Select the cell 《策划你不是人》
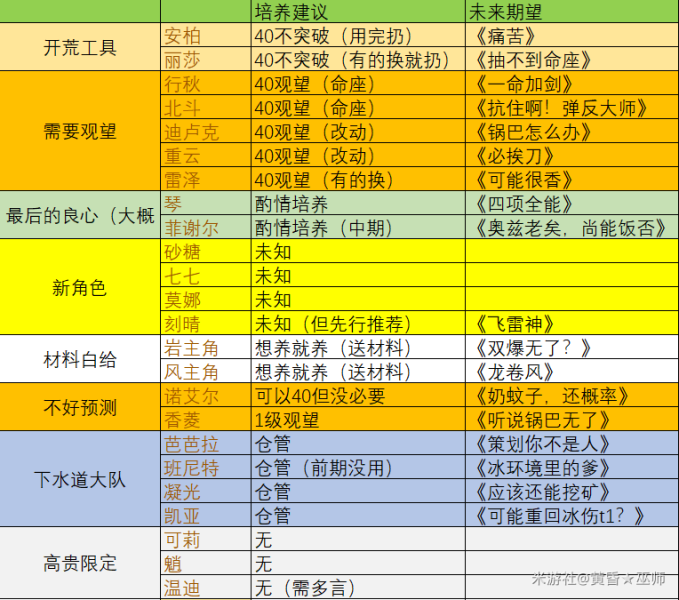Screen dimensions: 679x600 pyautogui.click(x=572, y=443)
